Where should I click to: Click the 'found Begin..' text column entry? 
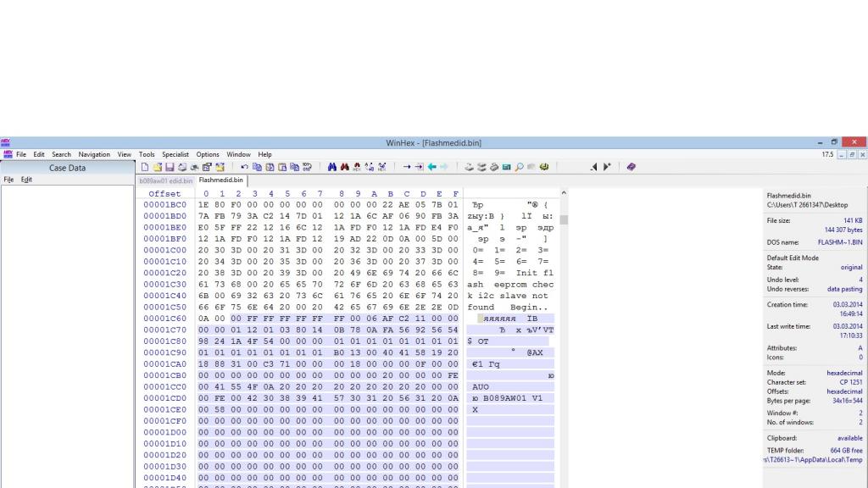coord(509,307)
